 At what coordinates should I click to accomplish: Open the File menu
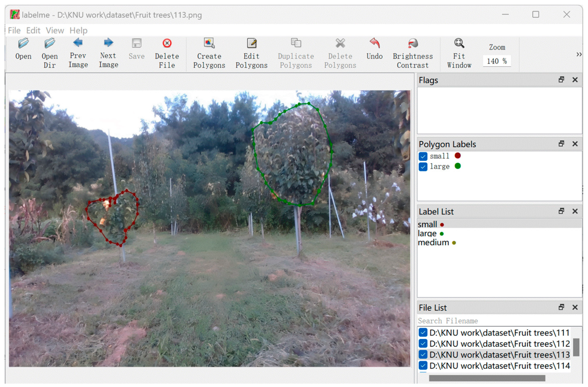14,31
